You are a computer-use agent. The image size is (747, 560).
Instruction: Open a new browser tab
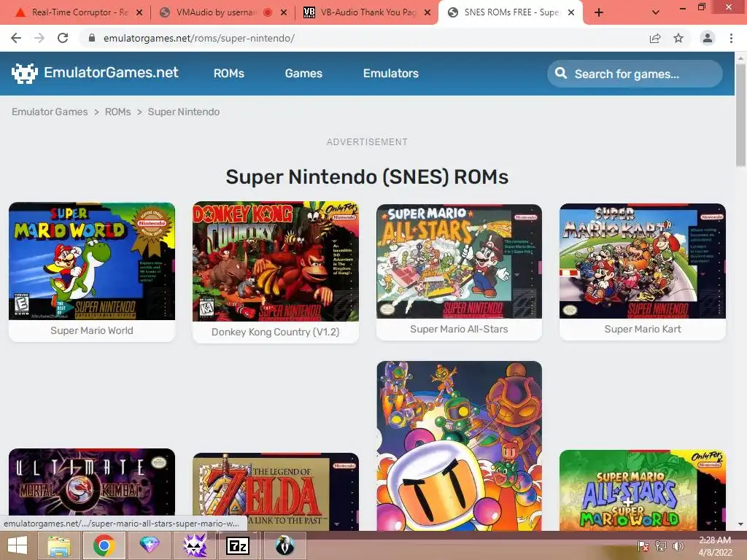[599, 12]
